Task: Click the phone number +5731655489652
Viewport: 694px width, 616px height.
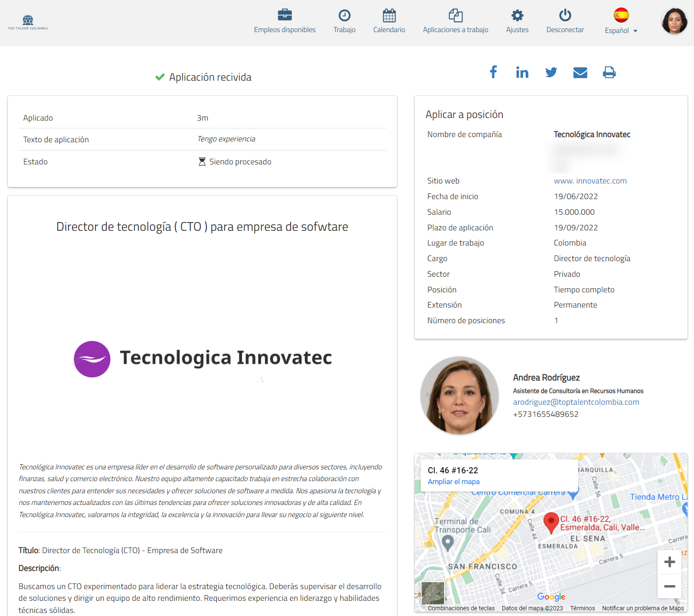Action: click(x=546, y=414)
